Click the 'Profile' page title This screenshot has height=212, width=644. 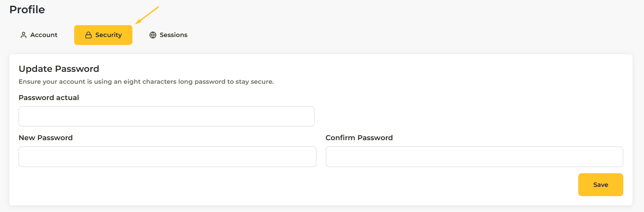[27, 9]
